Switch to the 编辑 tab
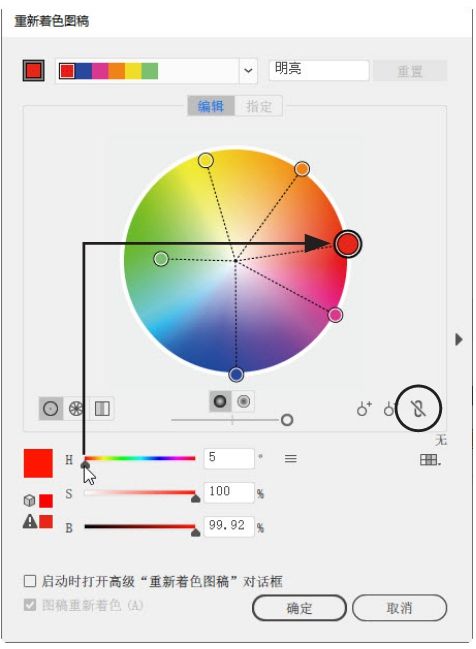The width and height of the screenshot is (476, 649). pyautogui.click(x=211, y=106)
